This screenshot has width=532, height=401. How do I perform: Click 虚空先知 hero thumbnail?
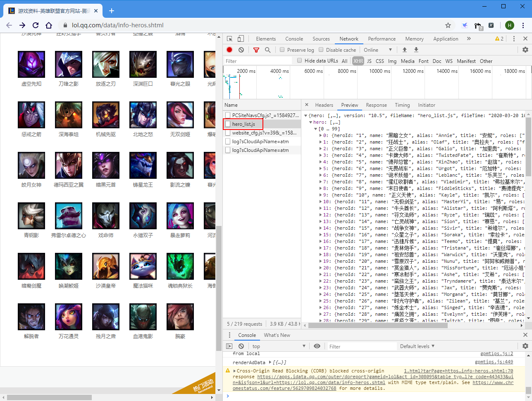point(31,65)
